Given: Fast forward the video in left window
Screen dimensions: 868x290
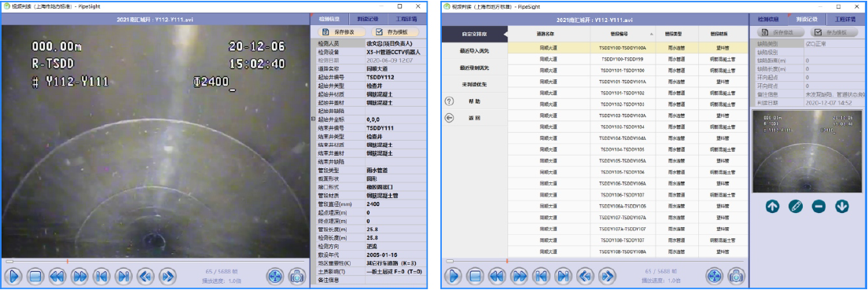Looking at the screenshot, I should [x=79, y=275].
